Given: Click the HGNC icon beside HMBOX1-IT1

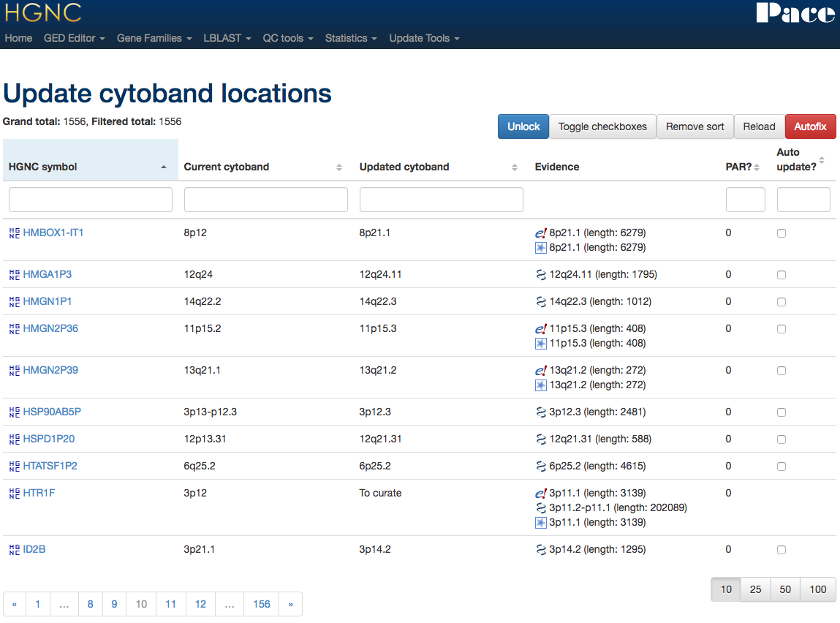Looking at the screenshot, I should [x=14, y=233].
